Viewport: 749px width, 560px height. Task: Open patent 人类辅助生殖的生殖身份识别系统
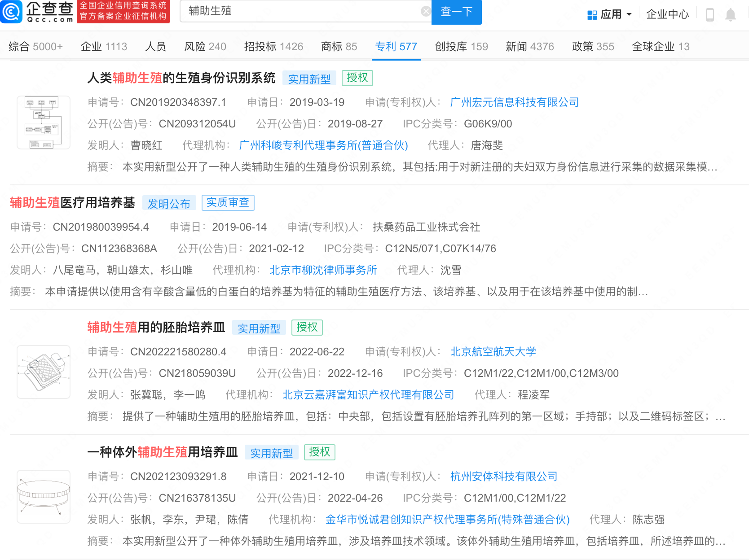181,78
